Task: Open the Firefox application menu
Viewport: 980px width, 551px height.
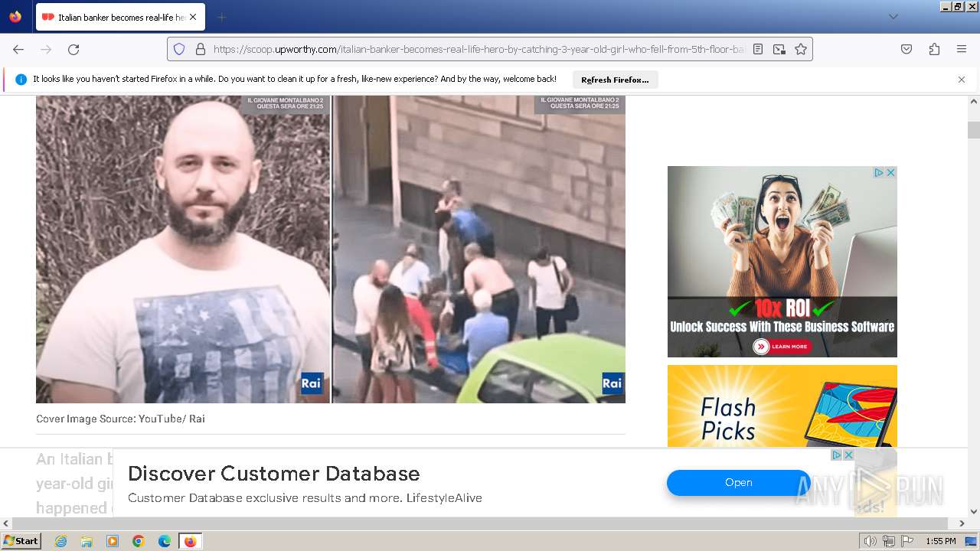Action: tap(962, 49)
